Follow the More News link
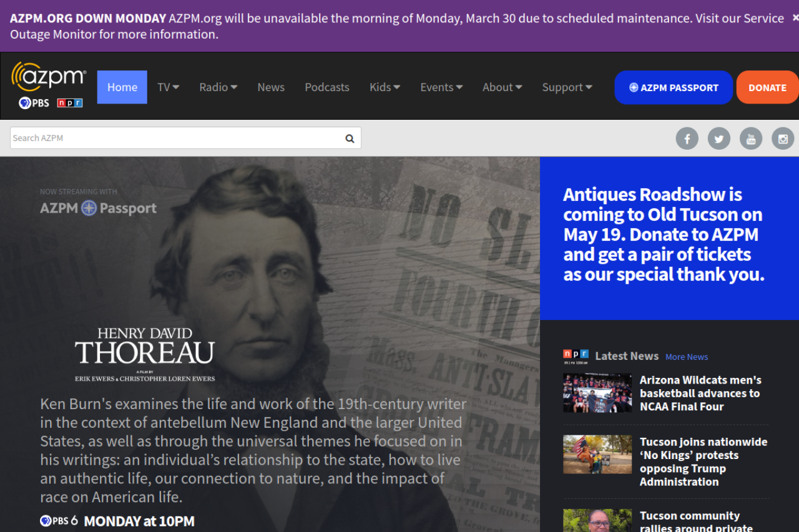The image size is (799, 532). click(687, 357)
